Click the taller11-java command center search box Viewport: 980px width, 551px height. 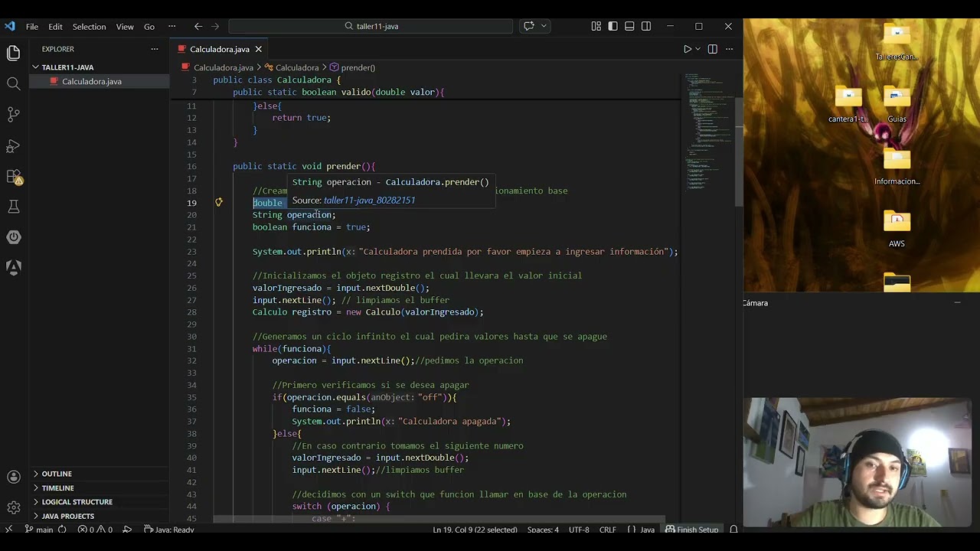click(x=371, y=26)
